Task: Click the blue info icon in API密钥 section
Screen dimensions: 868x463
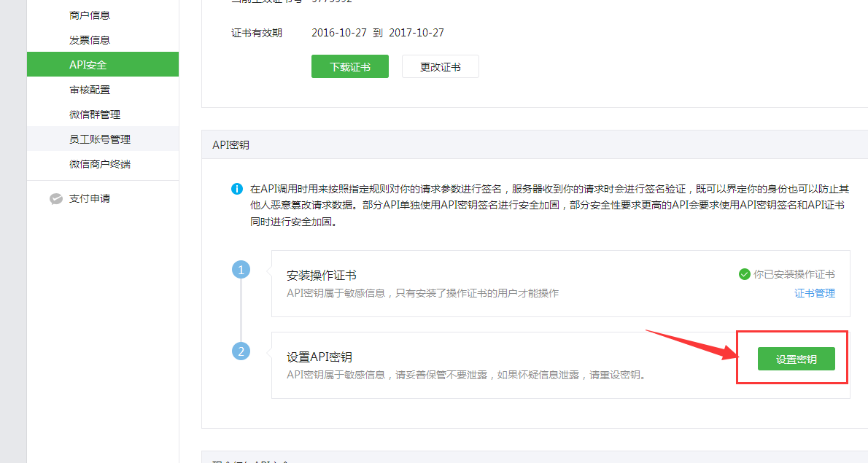Action: coord(237,189)
